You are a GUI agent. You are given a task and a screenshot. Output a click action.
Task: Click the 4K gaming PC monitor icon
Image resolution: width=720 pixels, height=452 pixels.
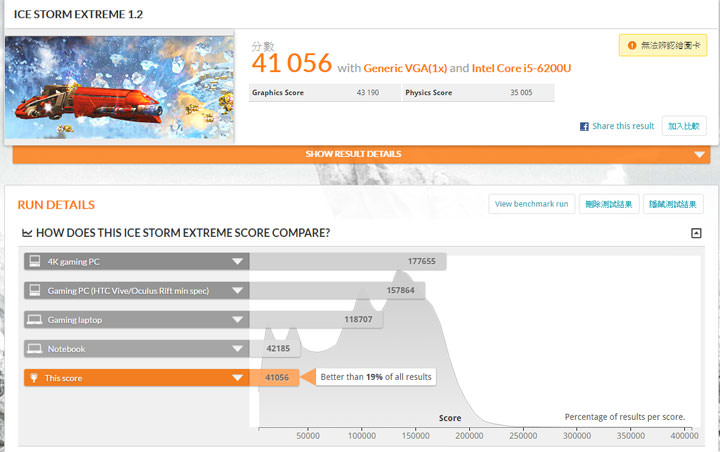pyautogui.click(x=34, y=262)
